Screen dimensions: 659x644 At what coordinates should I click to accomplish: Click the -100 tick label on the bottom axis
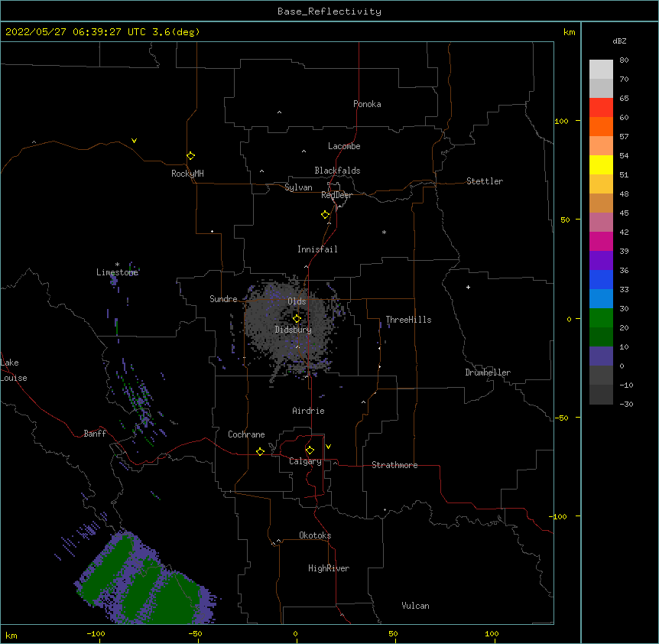pos(96,633)
